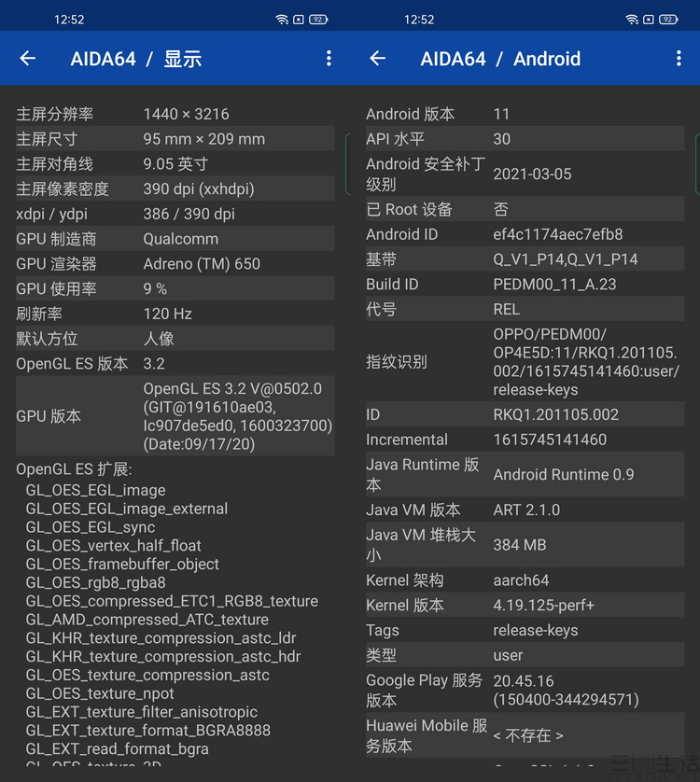
Task: Select the 类型 user row
Action: (x=525, y=655)
